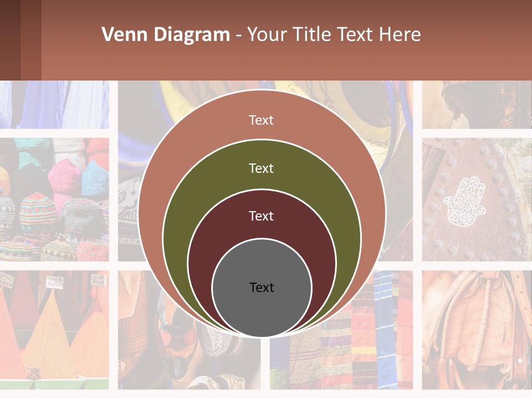
Task: Click the bold 'Venn Diagram' title text
Action: point(166,34)
